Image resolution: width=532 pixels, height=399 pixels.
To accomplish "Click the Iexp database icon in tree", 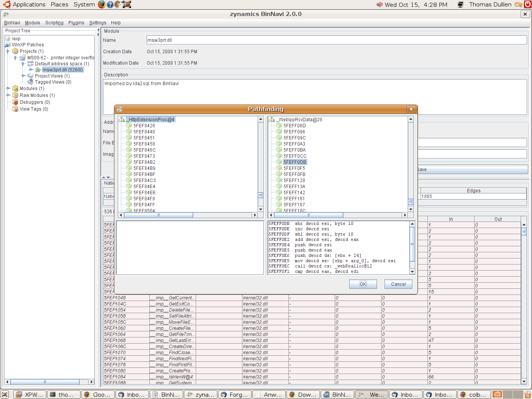I will 8,39.
